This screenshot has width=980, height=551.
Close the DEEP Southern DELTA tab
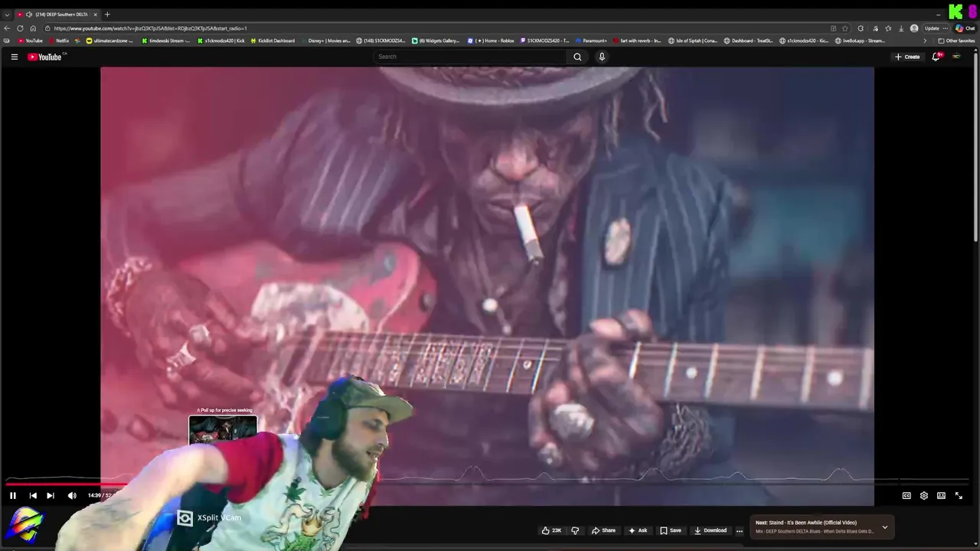[95, 15]
